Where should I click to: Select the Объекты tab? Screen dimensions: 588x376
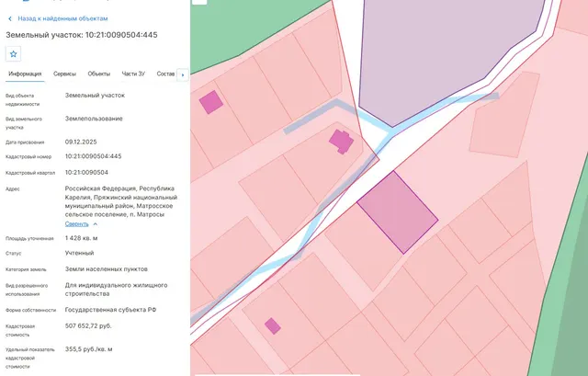pyautogui.click(x=99, y=74)
